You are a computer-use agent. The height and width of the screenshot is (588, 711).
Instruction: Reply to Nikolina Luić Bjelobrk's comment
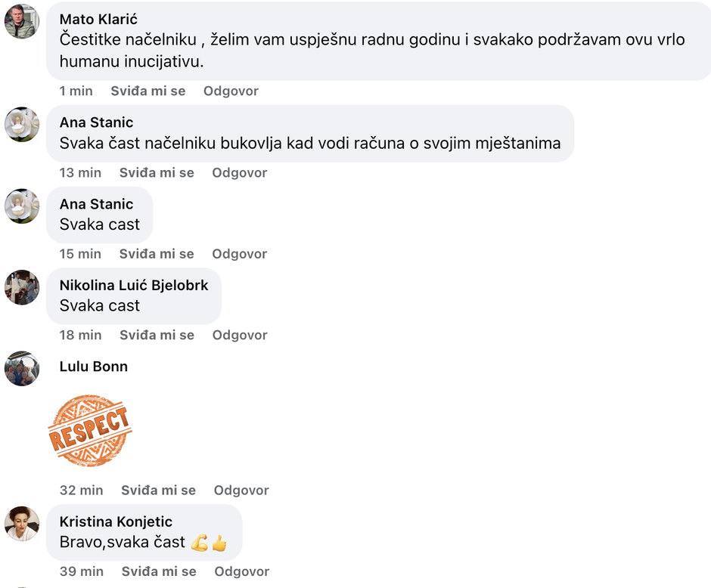tap(239, 335)
